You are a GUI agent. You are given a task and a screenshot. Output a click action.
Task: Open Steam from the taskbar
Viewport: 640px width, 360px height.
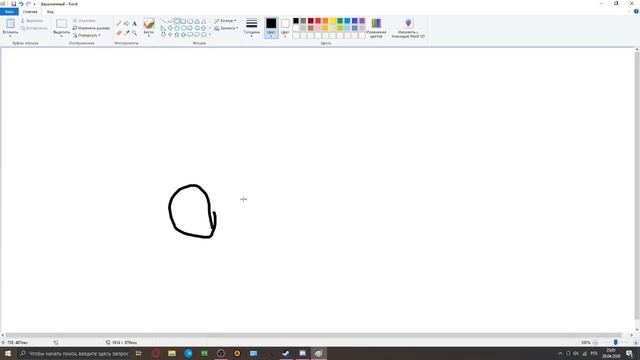tap(286, 353)
